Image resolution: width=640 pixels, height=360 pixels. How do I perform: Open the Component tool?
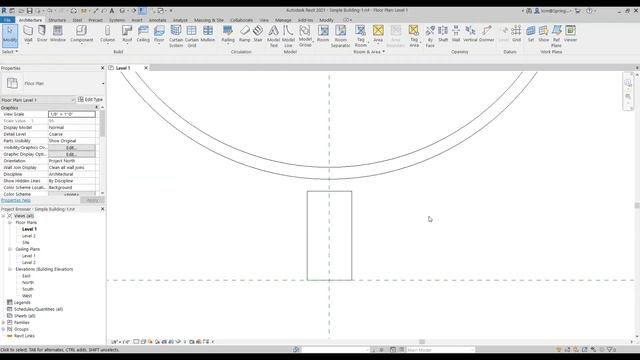82,33
